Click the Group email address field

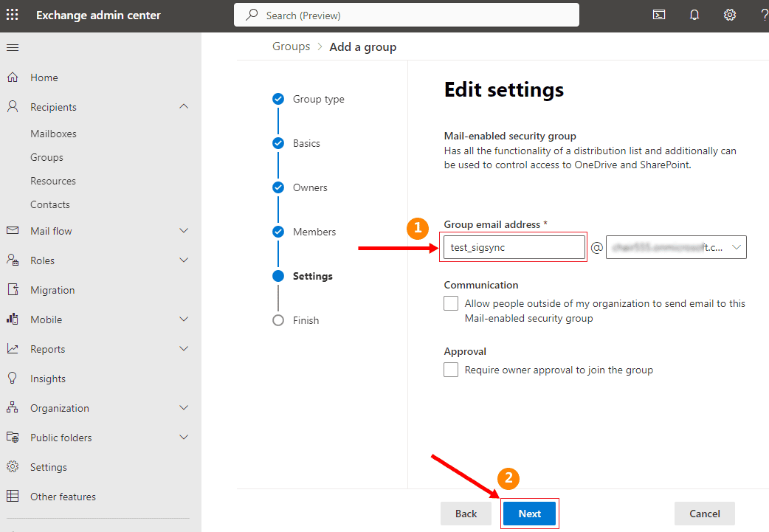(514, 248)
